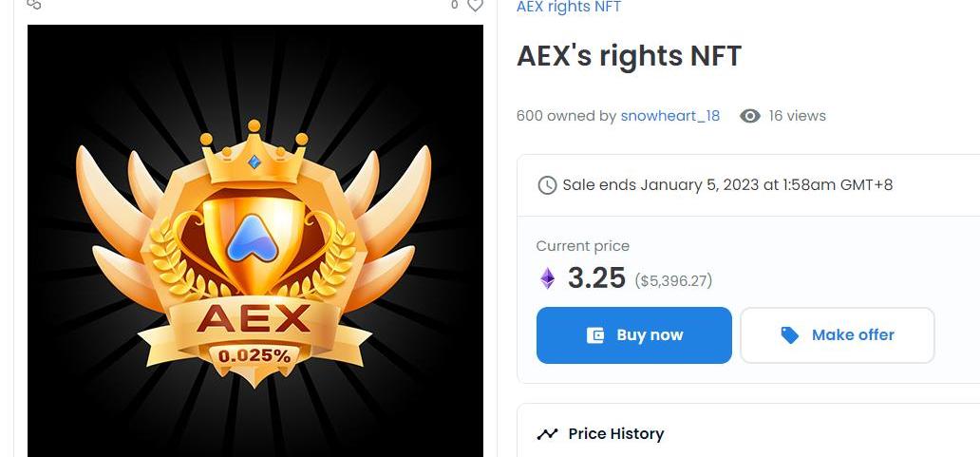980x457 pixels.
Task: Click the eye views icon
Action: pos(750,116)
